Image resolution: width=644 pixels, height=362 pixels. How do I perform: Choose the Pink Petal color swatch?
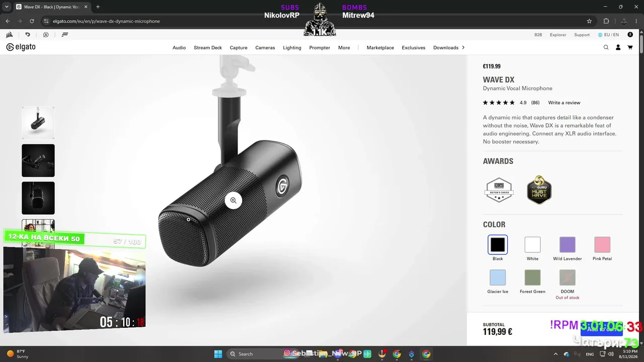click(602, 245)
